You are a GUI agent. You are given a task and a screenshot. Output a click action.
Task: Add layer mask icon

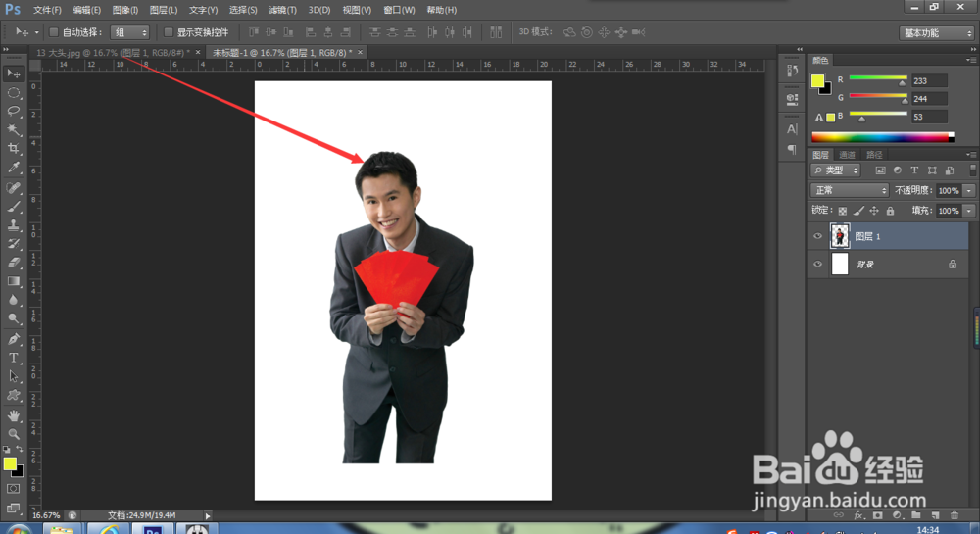click(x=878, y=515)
